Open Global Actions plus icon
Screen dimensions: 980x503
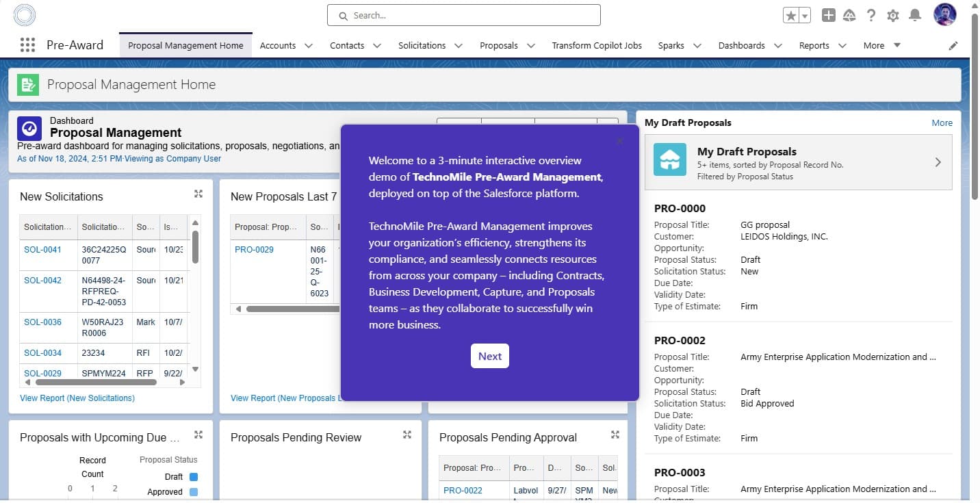828,16
